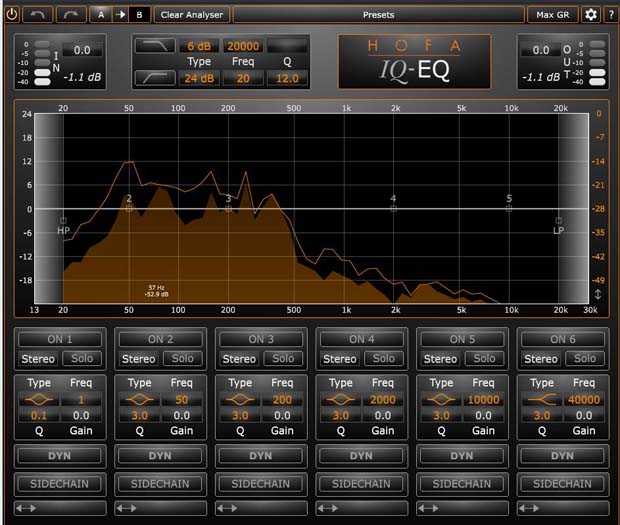Change band 2 bell type icon
Screen dimensions: 620x525
[139, 400]
